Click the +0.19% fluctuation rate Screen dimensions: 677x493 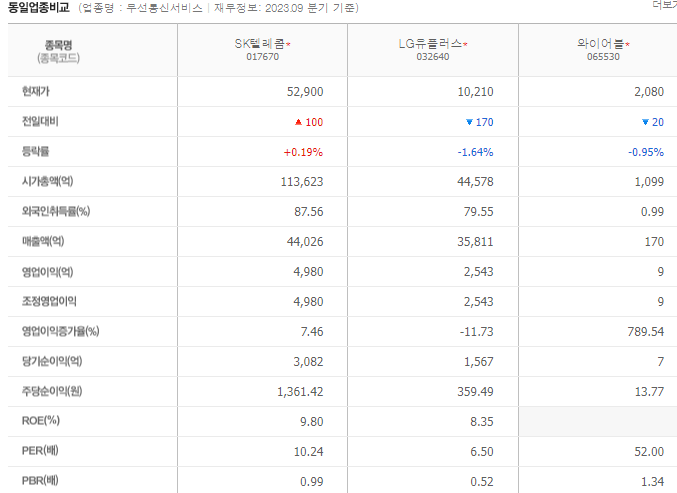[303, 152]
